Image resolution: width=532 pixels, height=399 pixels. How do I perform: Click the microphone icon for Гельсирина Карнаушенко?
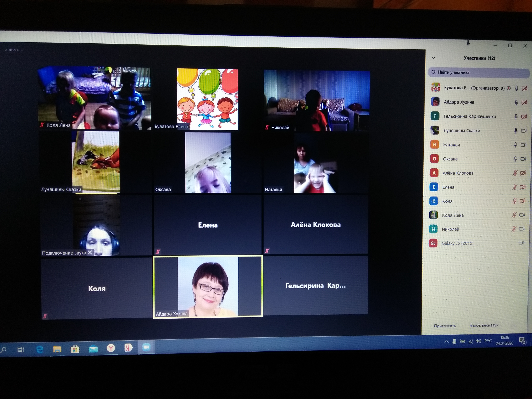(x=516, y=117)
